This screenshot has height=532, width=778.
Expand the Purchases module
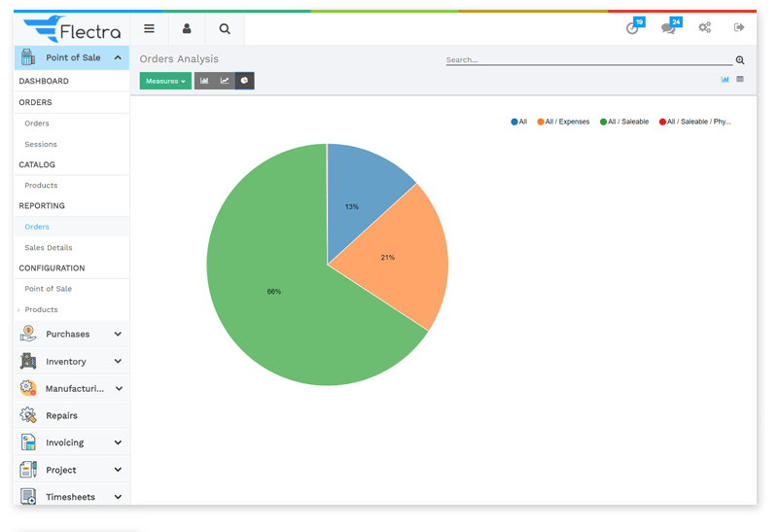coord(118,335)
